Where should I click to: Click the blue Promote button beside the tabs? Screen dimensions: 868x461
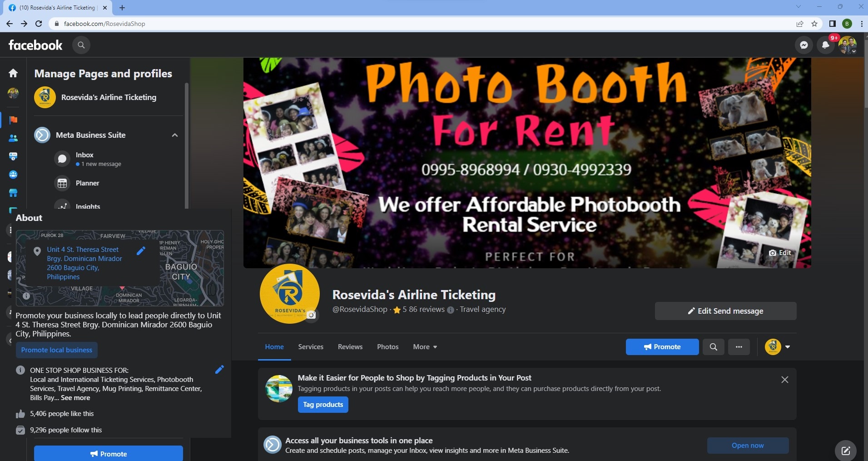click(662, 347)
